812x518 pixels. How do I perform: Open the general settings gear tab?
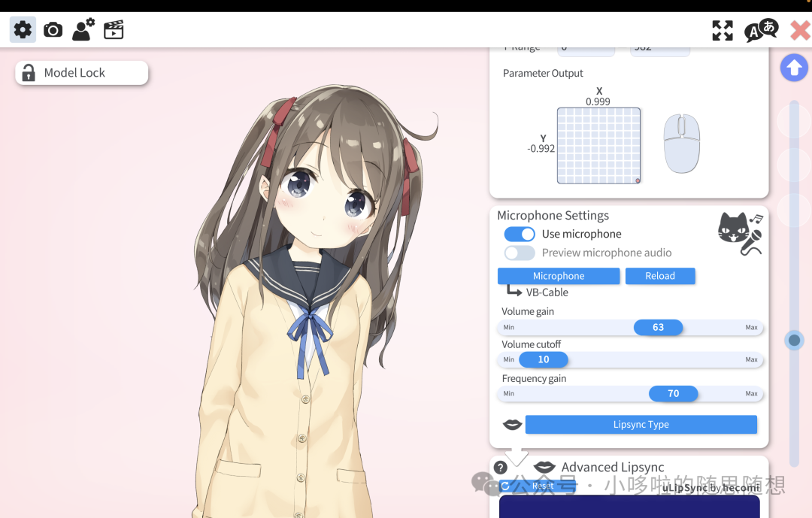(23, 30)
